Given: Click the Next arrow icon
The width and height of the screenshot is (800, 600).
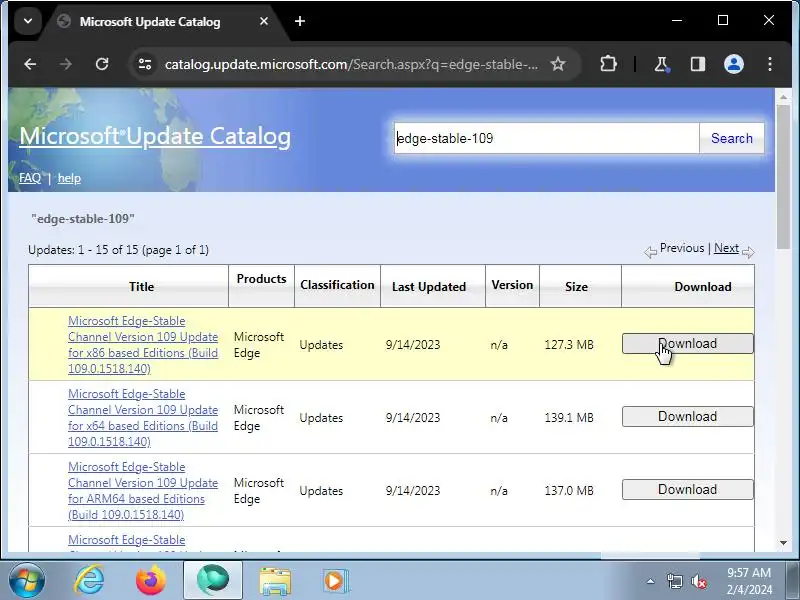Looking at the screenshot, I should pos(748,252).
